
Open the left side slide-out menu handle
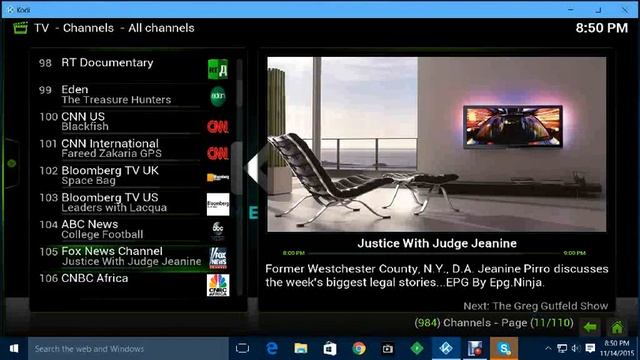[x=11, y=164]
